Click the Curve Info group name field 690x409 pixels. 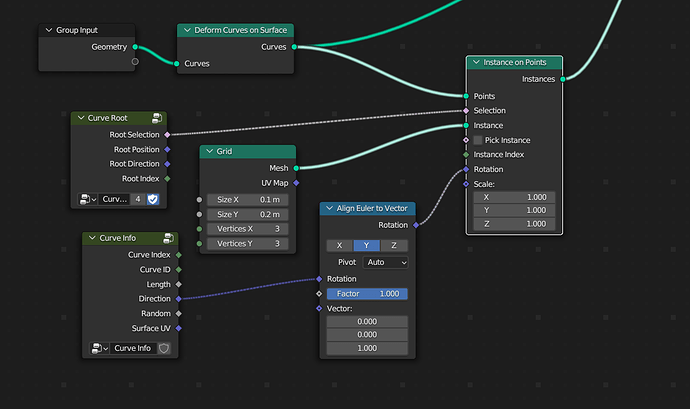click(x=133, y=348)
